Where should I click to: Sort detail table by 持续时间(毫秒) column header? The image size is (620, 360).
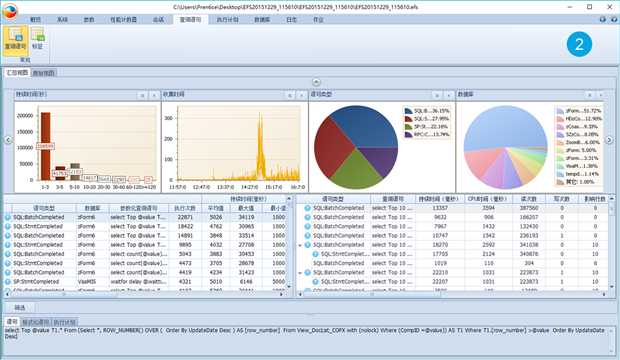(440, 199)
